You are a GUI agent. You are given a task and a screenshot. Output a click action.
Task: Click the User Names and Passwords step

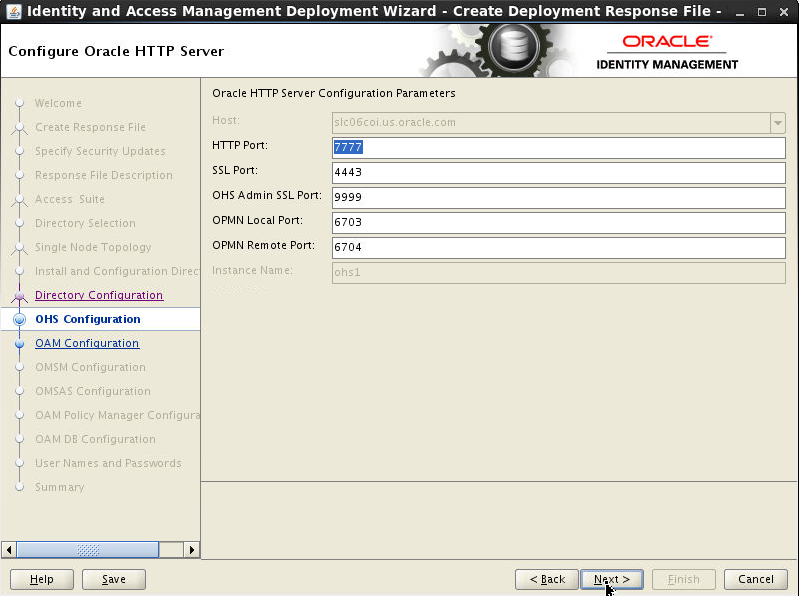pos(108,463)
